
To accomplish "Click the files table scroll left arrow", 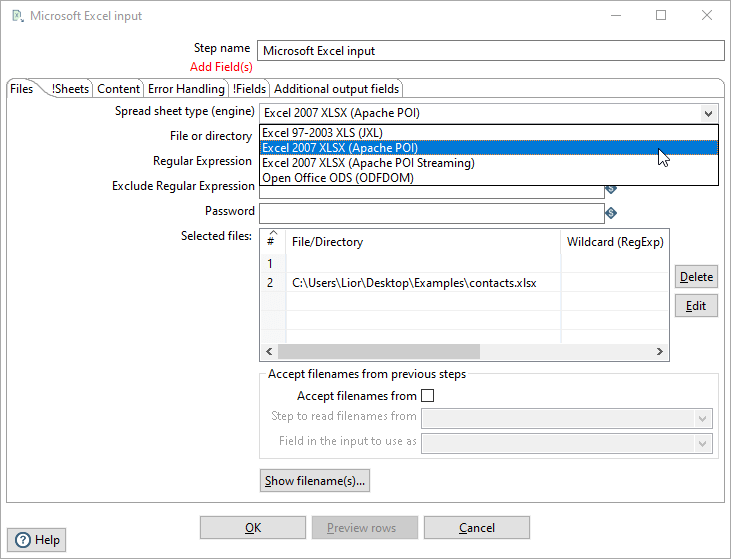I will coord(269,352).
